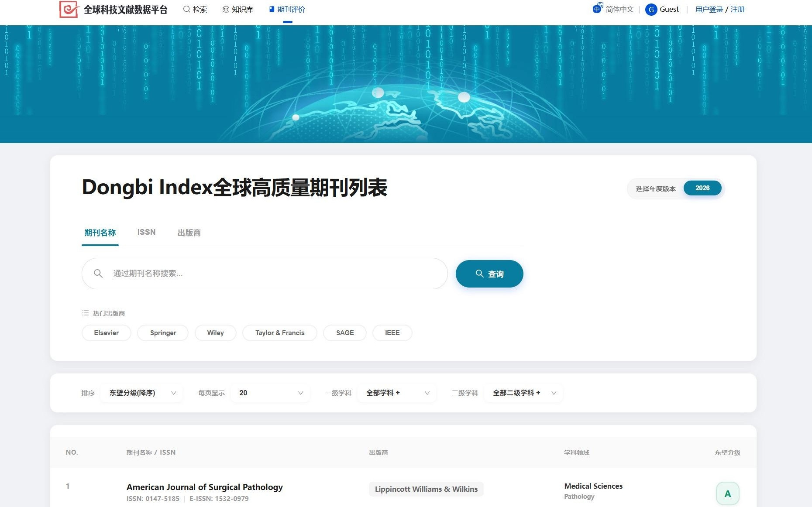Open the Guest avatar icon
This screenshot has width=812, height=507.
tap(651, 9)
